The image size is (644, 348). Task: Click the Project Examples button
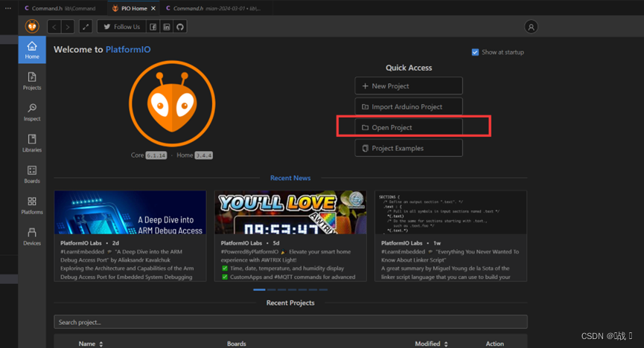[x=409, y=148]
